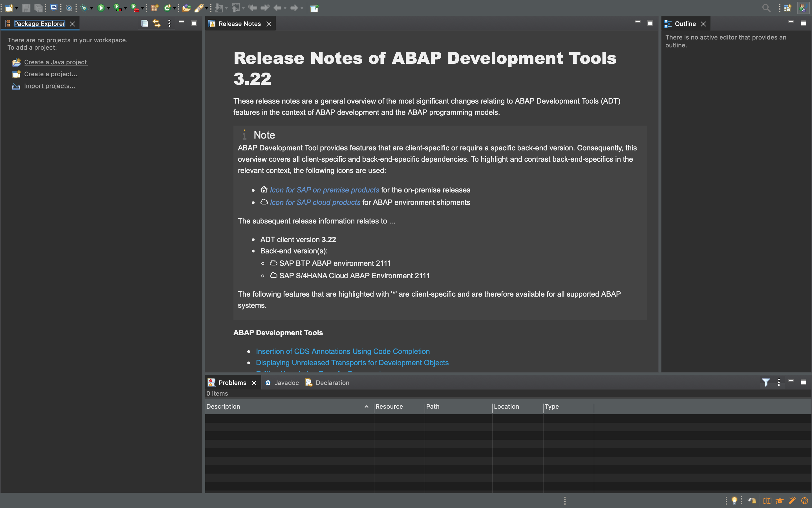The image size is (812, 508).
Task: Open a terminal from toolbar icon
Action: (54, 8)
